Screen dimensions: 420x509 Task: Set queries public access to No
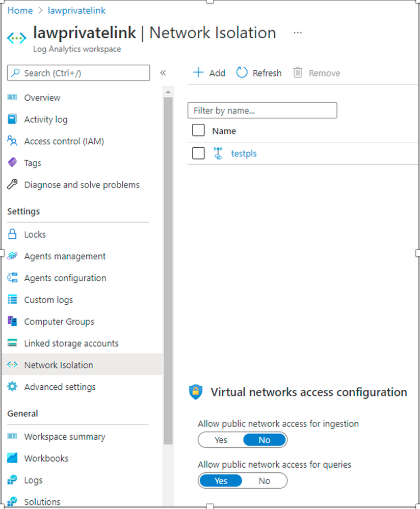(x=265, y=481)
